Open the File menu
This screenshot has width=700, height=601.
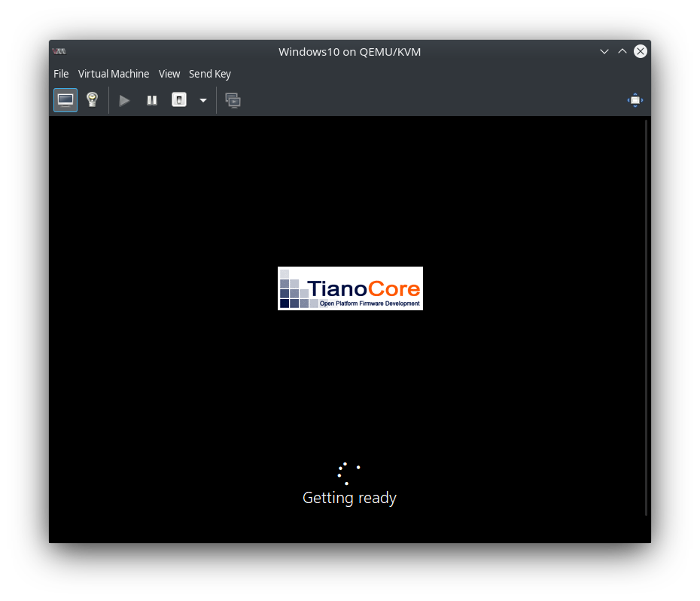(x=61, y=74)
